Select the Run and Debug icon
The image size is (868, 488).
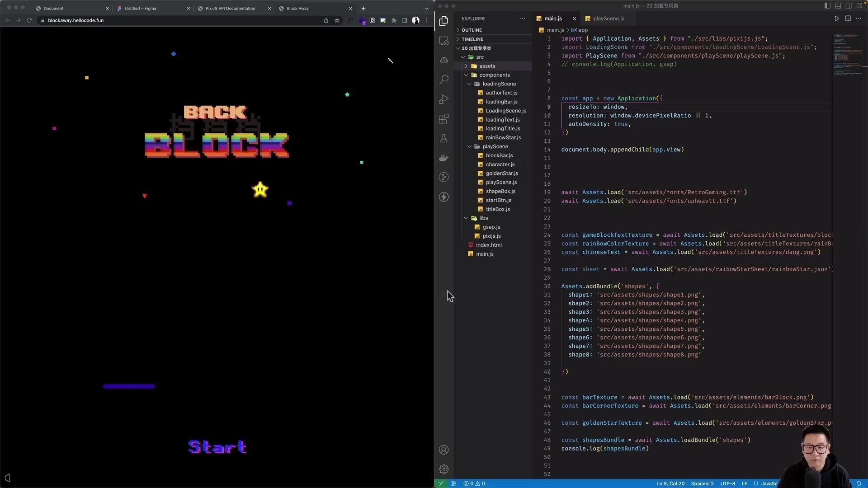pyautogui.click(x=444, y=99)
